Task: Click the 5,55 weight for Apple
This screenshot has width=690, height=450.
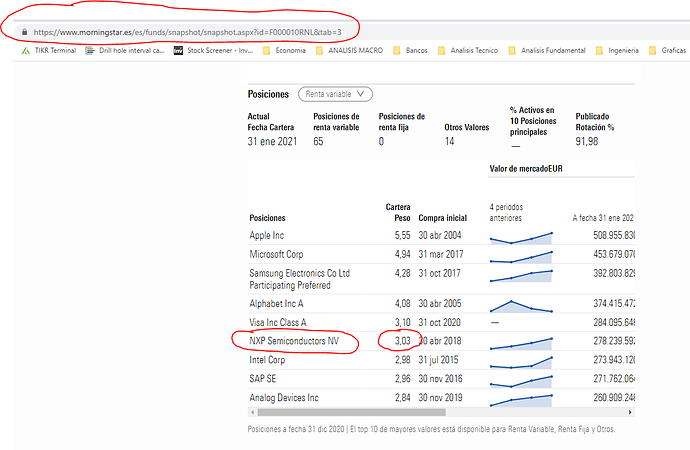Action: [402, 235]
